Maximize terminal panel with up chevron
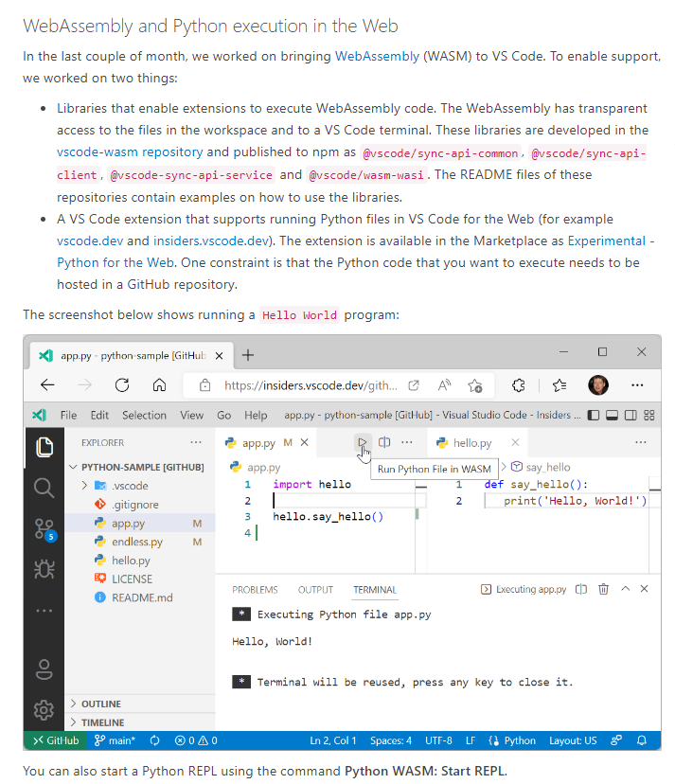This screenshot has width=675, height=784. [x=625, y=589]
